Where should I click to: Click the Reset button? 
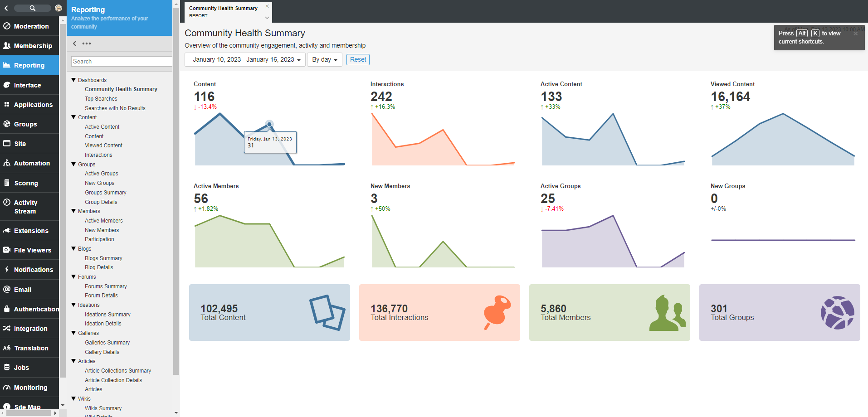pyautogui.click(x=358, y=59)
